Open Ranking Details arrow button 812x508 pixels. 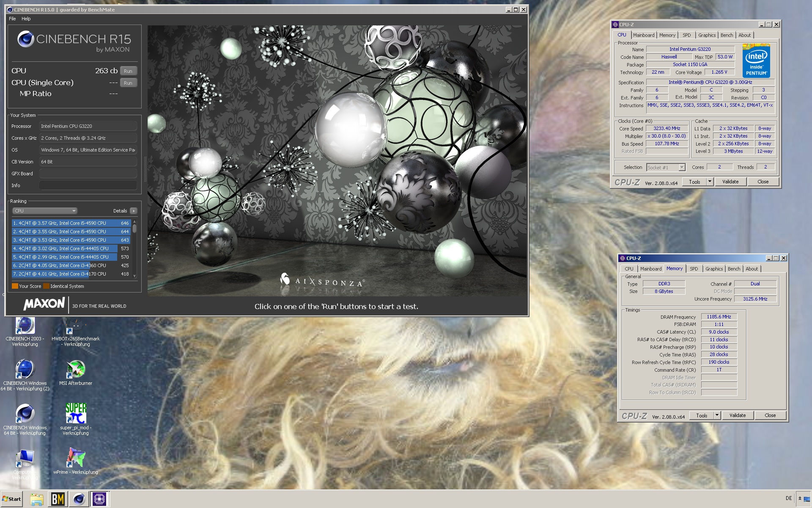tap(134, 211)
